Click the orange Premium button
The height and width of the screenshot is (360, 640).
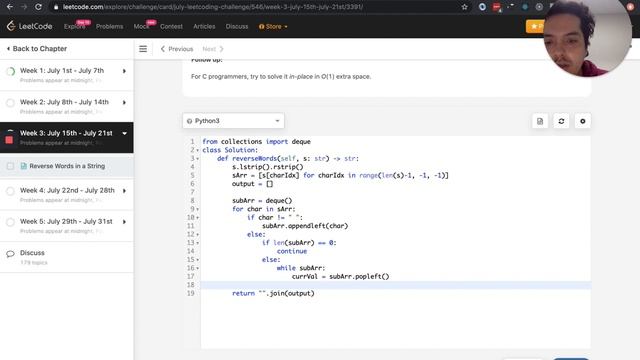click(x=536, y=27)
